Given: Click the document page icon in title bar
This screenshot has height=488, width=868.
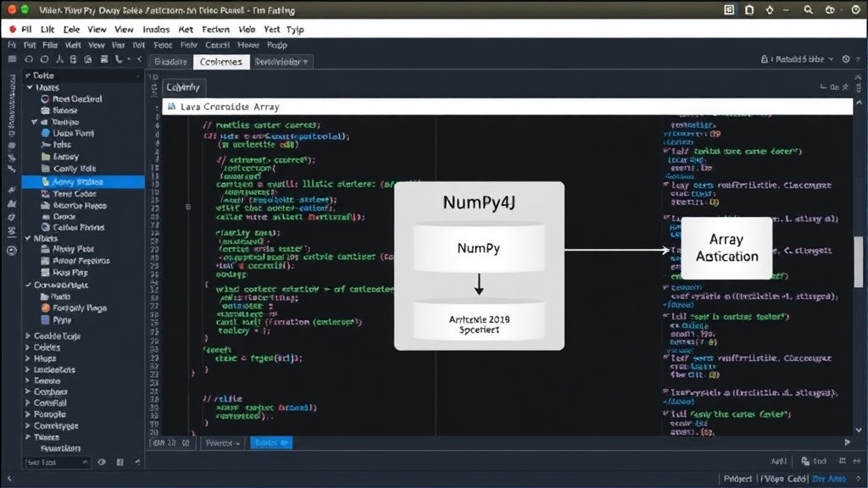Looking at the screenshot, I should [749, 10].
